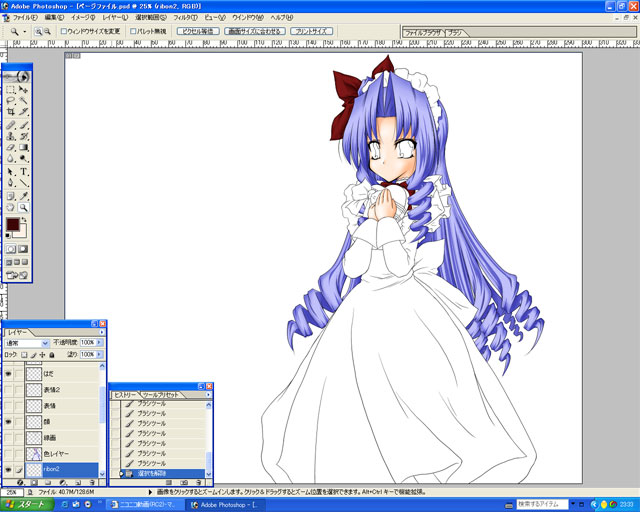This screenshot has height=512, width=640.
Task: Click 画面サイズに合わせる button
Action: 255,31
